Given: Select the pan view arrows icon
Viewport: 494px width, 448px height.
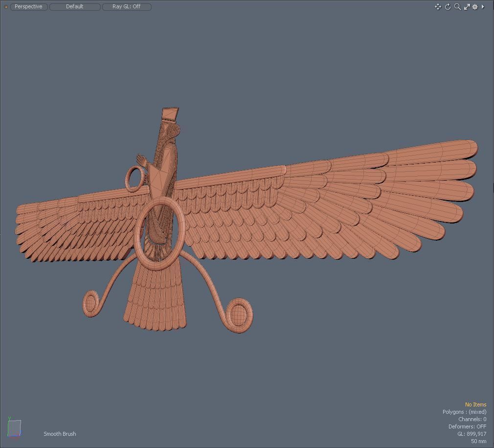Looking at the screenshot, I should pyautogui.click(x=438, y=7).
